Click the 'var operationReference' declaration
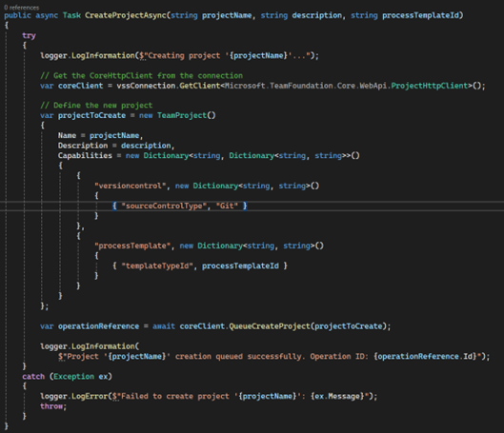 [x=90, y=326]
